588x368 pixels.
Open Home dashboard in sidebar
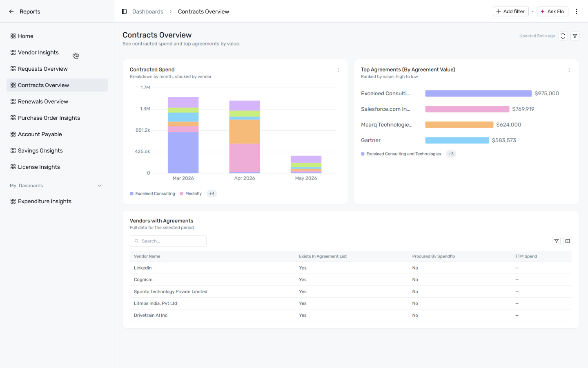pyautogui.click(x=57, y=36)
